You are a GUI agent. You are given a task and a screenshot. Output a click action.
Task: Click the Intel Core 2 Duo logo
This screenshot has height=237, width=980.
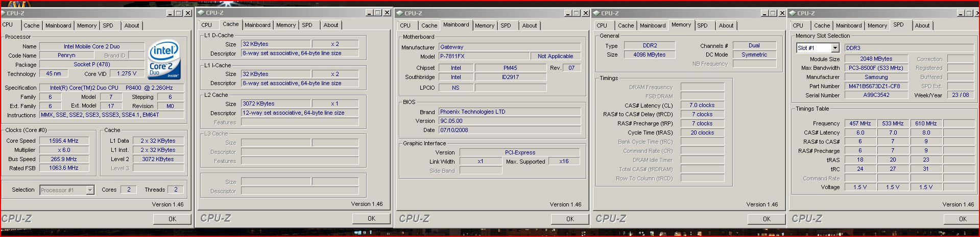pyautogui.click(x=164, y=61)
